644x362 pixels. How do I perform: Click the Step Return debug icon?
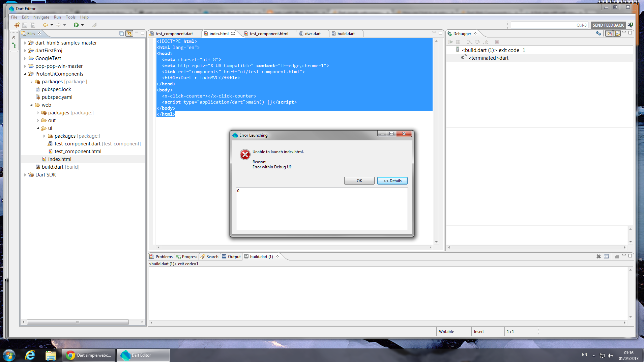coord(486,42)
